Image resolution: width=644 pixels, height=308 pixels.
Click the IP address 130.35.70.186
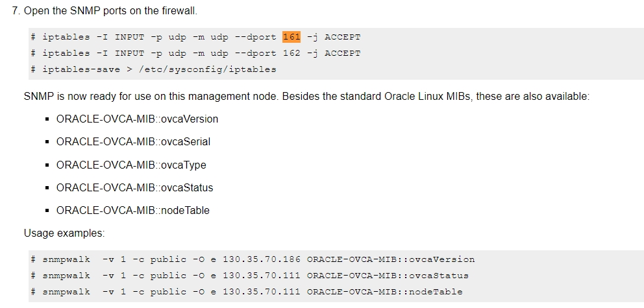pyautogui.click(x=262, y=259)
